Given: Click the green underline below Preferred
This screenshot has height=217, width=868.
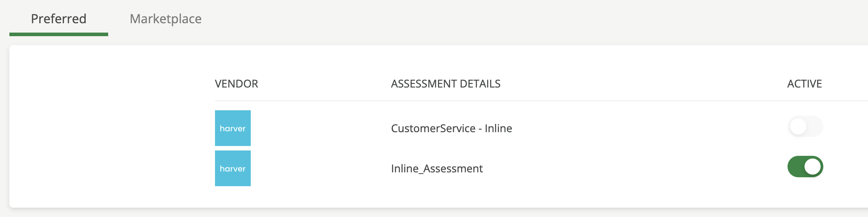Looking at the screenshot, I should click(x=59, y=34).
